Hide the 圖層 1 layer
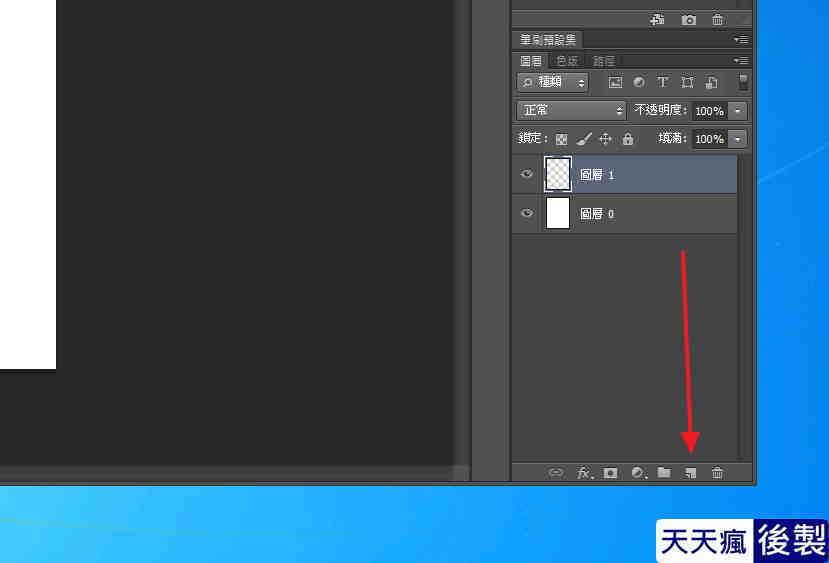The width and height of the screenshot is (829, 563). tap(527, 174)
